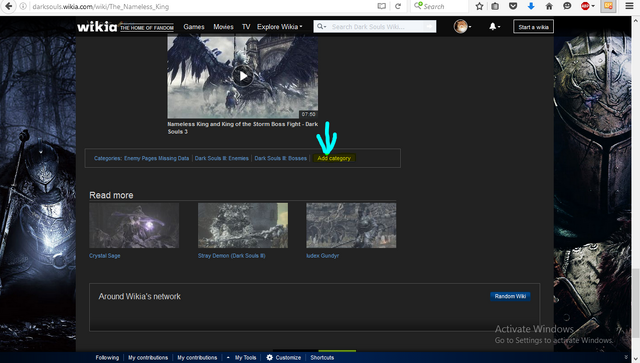Screen dimensions: 640x363
Task: Open Shortcuts in the bottom toolbar
Action: (x=322, y=358)
